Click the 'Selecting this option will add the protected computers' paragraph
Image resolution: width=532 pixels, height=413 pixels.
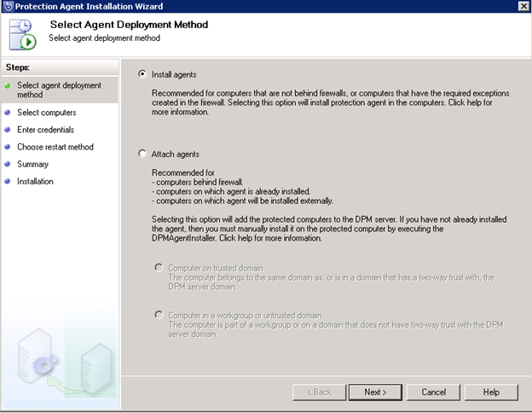[329, 229]
